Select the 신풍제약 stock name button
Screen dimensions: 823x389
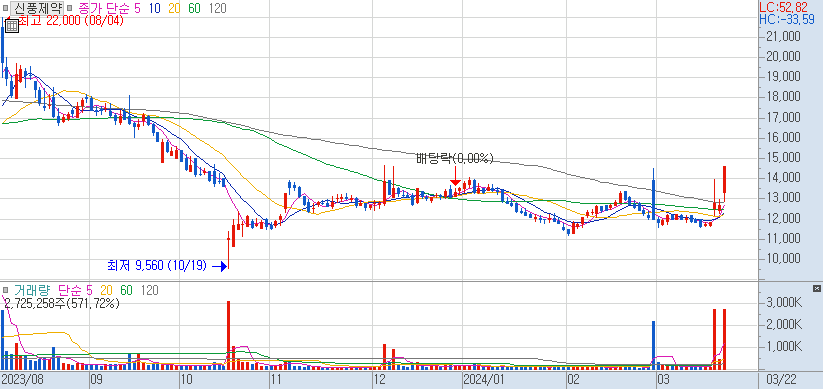pyautogui.click(x=37, y=8)
